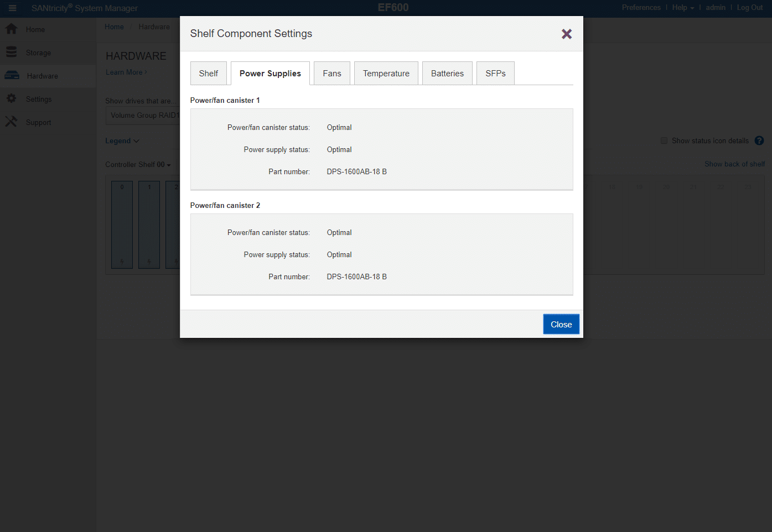This screenshot has height=532, width=772.
Task: Open the Fans tab
Action: coord(332,74)
